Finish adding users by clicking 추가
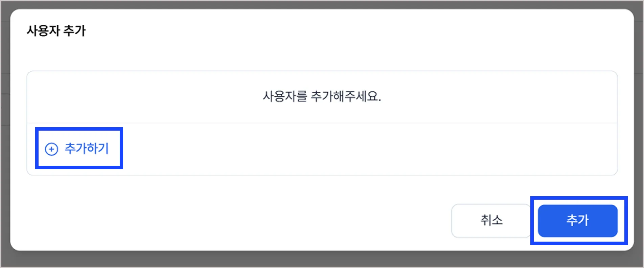 click(578, 221)
